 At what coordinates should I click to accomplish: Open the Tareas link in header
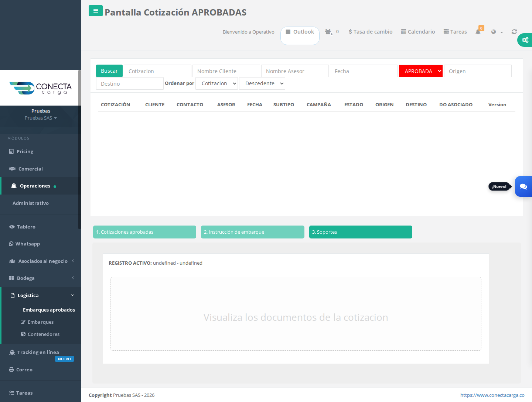click(x=455, y=32)
